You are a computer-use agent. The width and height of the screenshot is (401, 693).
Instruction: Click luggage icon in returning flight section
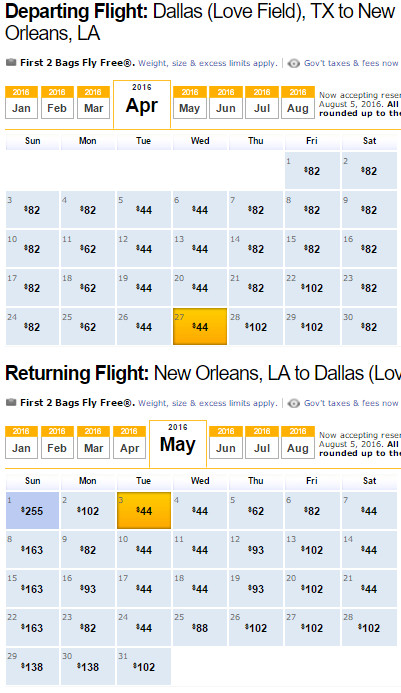(x=11, y=403)
